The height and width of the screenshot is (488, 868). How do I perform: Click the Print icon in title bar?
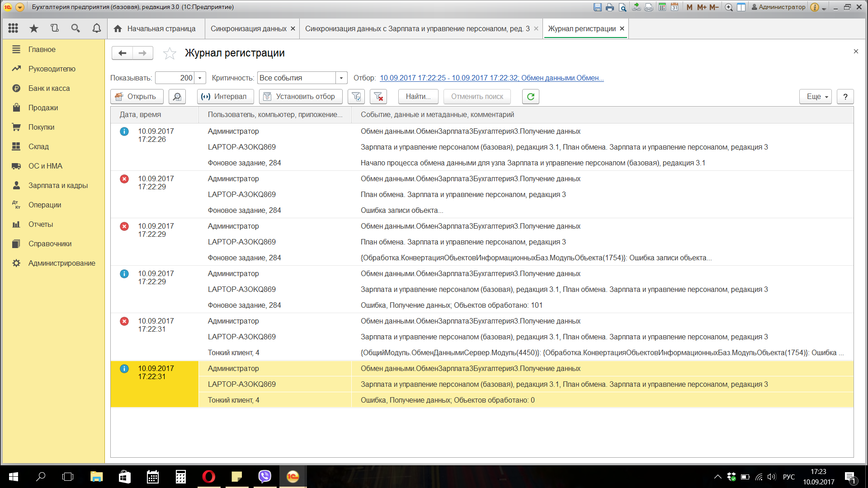point(610,7)
